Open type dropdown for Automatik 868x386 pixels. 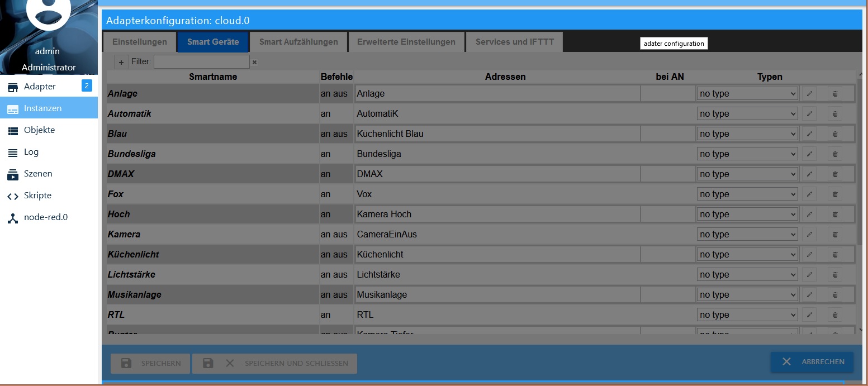(747, 114)
